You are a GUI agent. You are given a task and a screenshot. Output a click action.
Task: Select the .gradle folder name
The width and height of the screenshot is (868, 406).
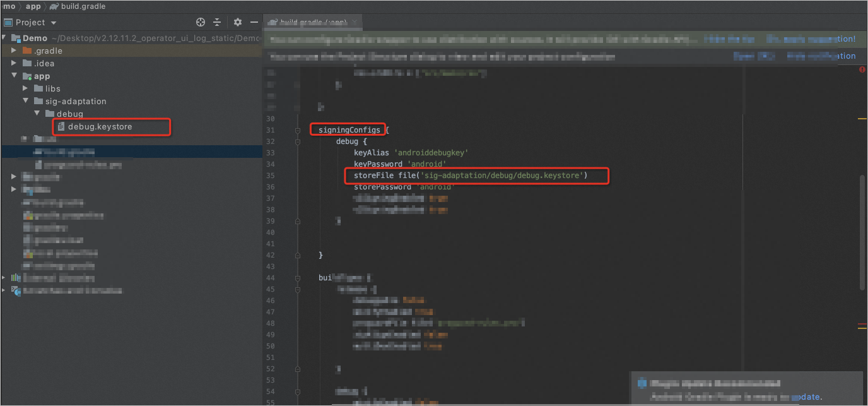pos(48,51)
